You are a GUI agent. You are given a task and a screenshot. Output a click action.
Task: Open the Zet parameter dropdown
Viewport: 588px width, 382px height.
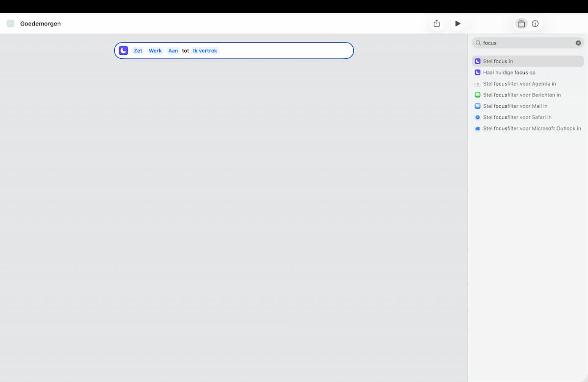tap(138, 50)
